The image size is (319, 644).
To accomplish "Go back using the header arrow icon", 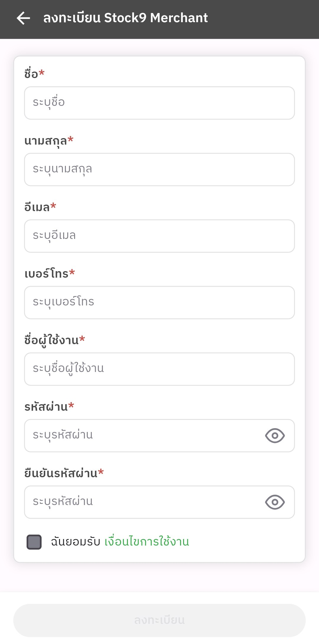I will point(23,18).
